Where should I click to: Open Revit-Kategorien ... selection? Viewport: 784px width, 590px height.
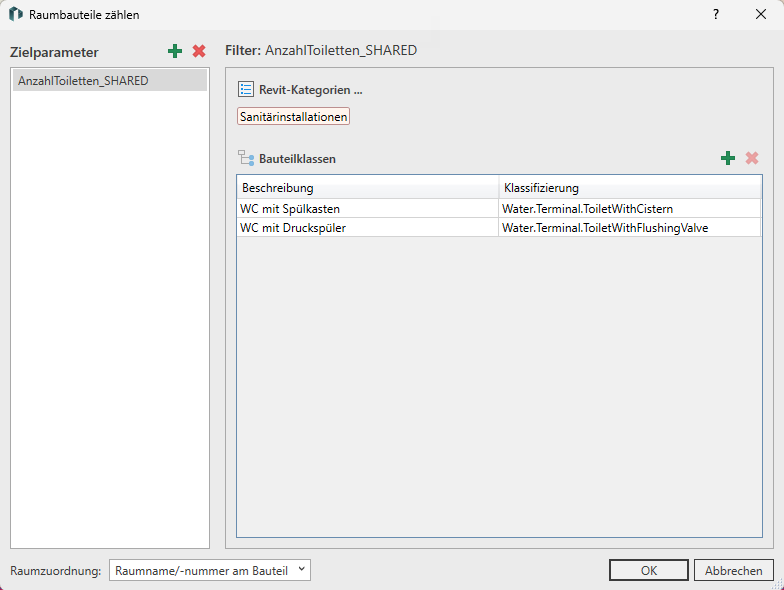[x=310, y=90]
